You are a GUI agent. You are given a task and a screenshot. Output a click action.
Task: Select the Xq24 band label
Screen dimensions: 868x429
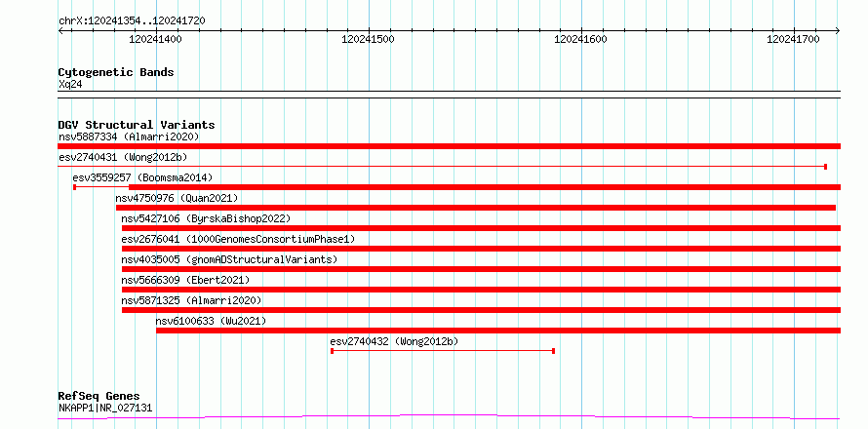pyautogui.click(x=70, y=84)
